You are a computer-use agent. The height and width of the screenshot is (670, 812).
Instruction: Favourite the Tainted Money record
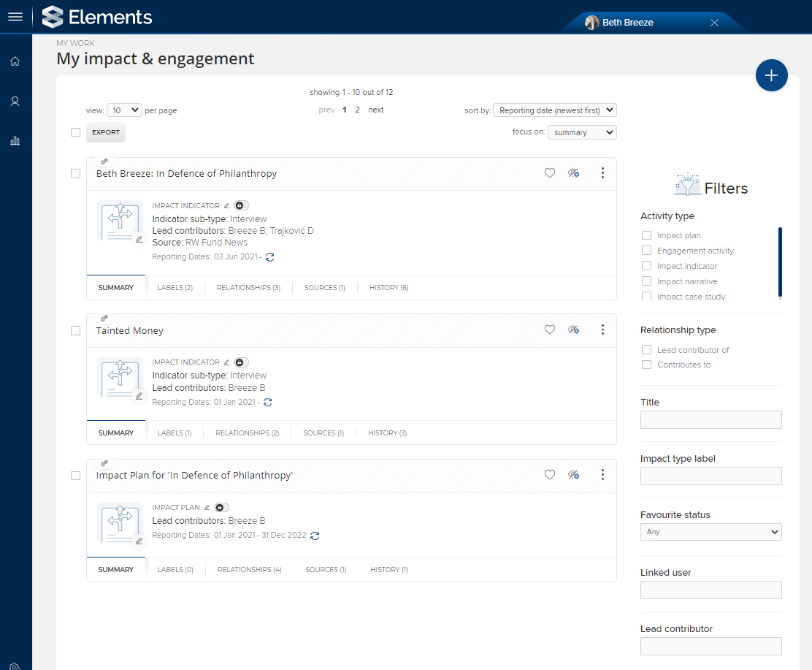click(550, 330)
